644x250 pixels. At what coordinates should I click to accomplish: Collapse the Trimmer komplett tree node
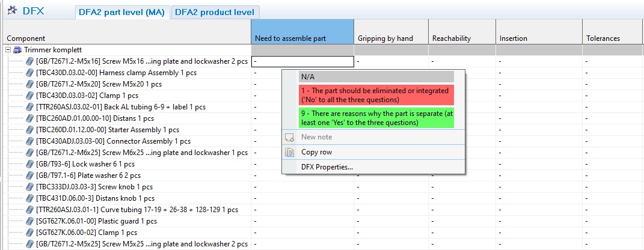(8, 50)
